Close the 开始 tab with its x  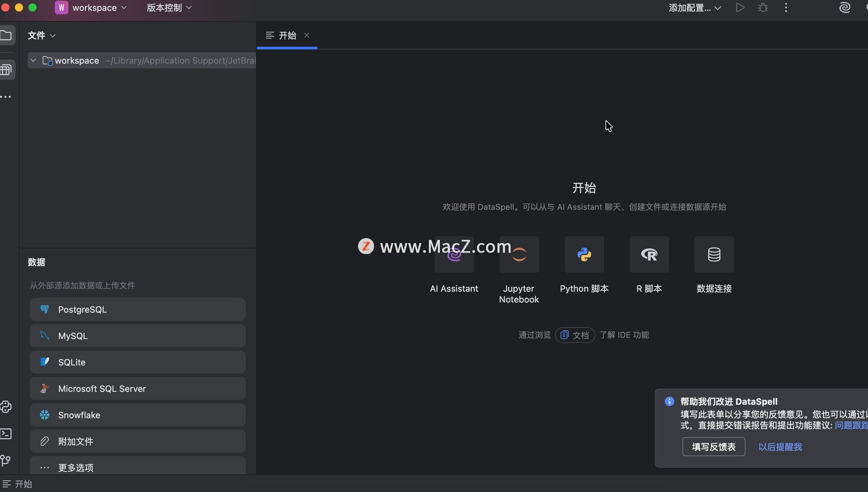click(x=307, y=35)
